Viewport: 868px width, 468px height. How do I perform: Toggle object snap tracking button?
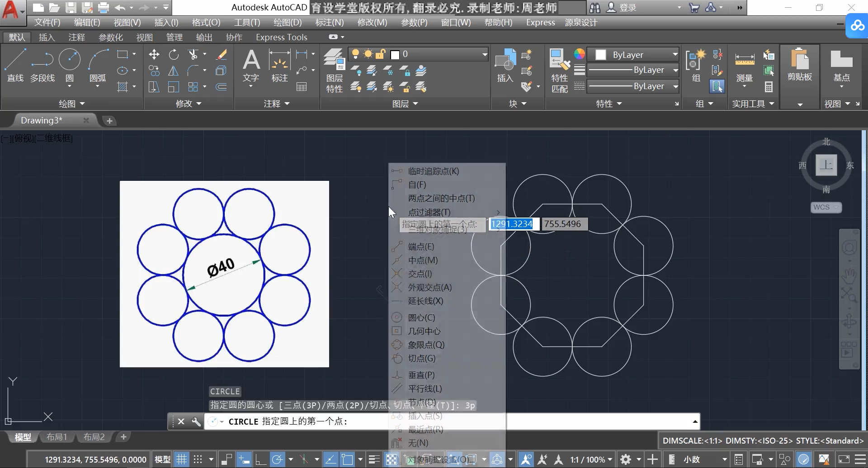330,459
